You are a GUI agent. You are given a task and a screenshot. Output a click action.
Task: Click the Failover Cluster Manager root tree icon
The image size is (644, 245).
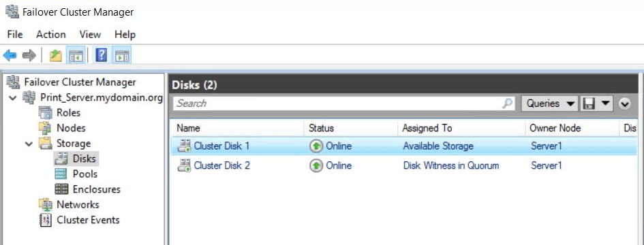click(13, 82)
